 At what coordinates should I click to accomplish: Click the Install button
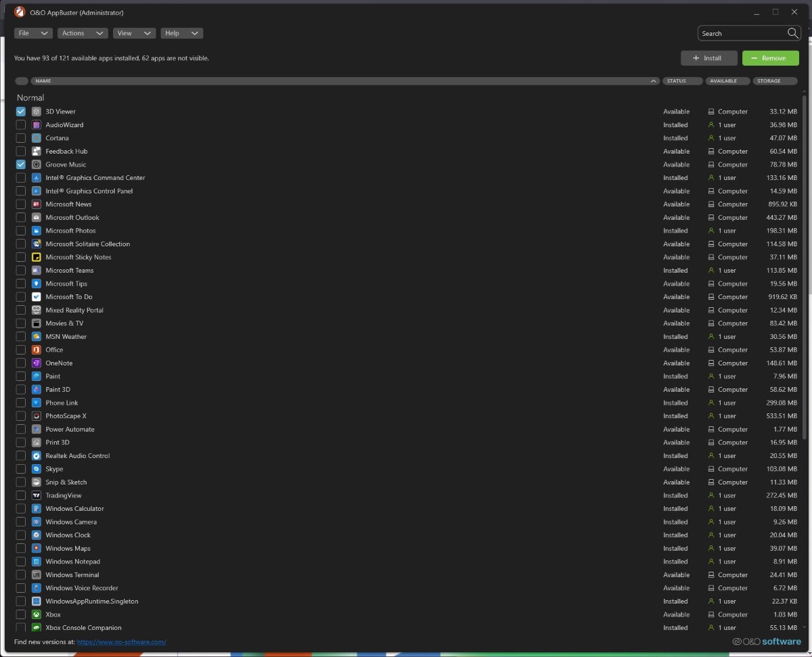[x=709, y=58]
